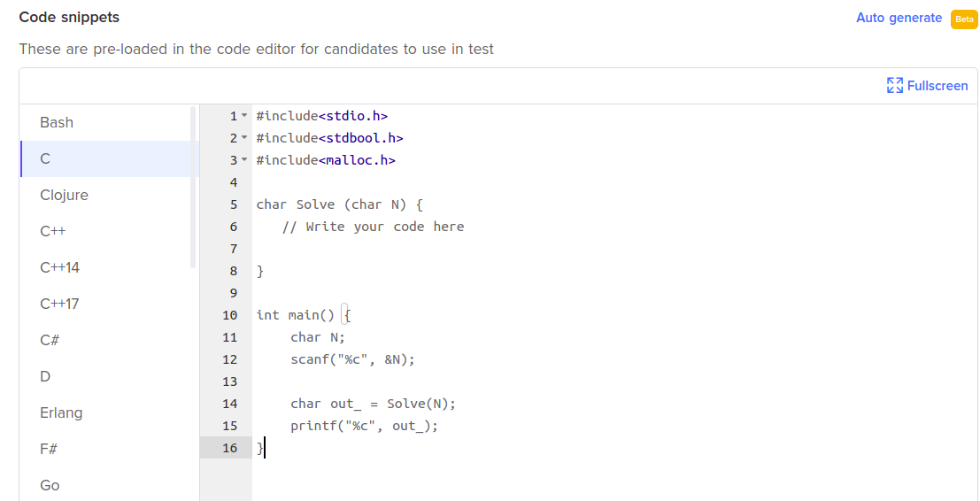Place cursor on the 'Write your code here' line
Screen dimensions: 980x501
coord(373,227)
